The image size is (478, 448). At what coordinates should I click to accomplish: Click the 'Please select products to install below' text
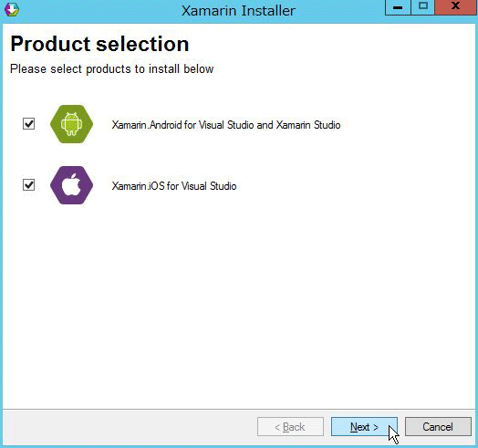click(111, 69)
